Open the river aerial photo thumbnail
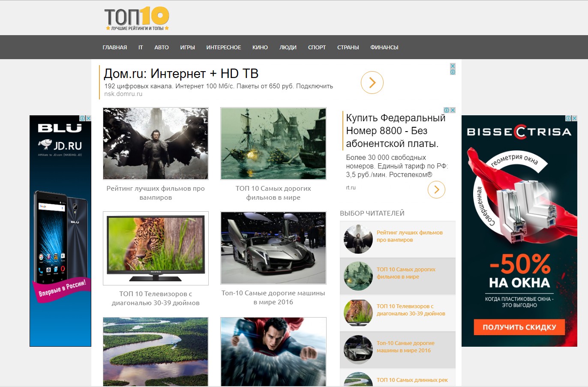 (156, 352)
